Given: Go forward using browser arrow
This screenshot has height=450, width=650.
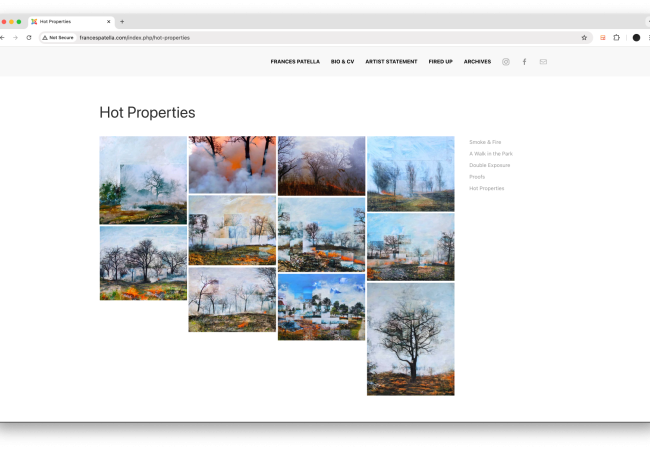Looking at the screenshot, I should tap(15, 37).
